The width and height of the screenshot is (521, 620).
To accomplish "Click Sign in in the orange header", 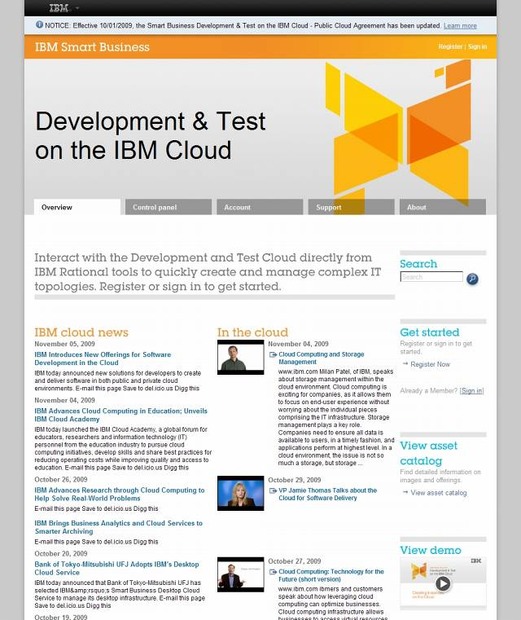I will 477,47.
